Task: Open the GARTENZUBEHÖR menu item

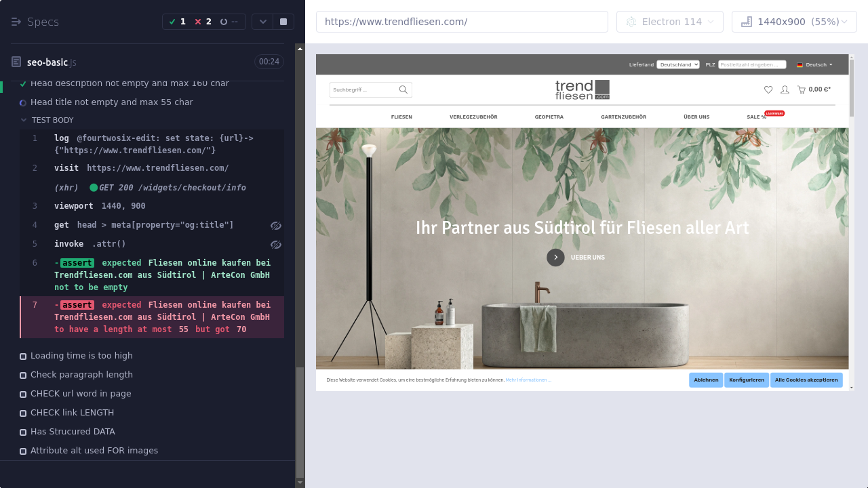Action: click(623, 117)
